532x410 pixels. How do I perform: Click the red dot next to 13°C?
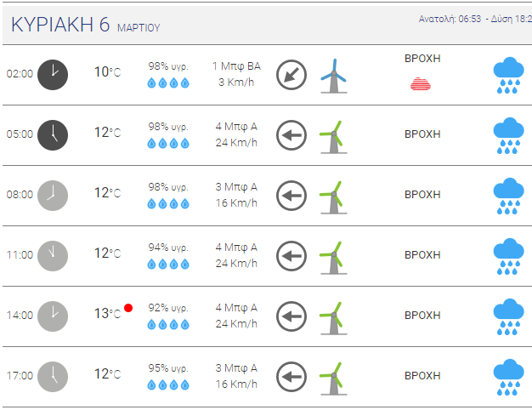tap(128, 308)
